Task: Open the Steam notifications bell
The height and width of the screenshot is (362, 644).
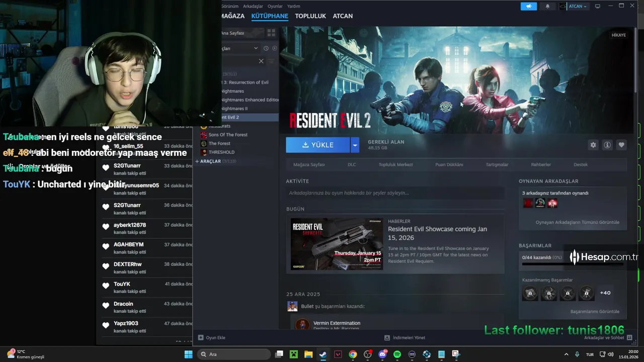Action: 547,6
